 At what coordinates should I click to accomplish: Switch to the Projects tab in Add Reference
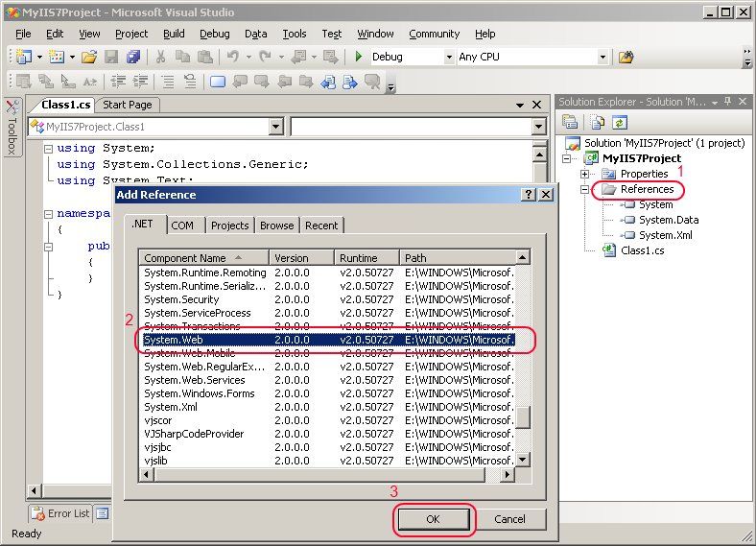[229, 226]
